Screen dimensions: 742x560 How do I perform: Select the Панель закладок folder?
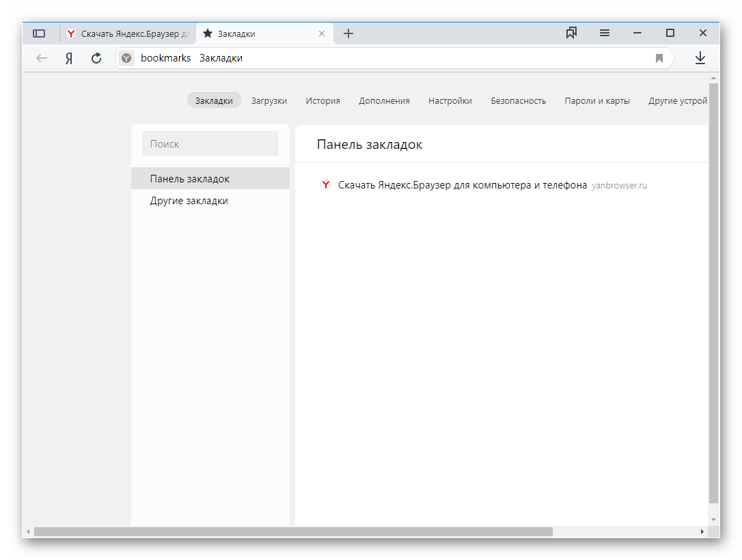(190, 179)
